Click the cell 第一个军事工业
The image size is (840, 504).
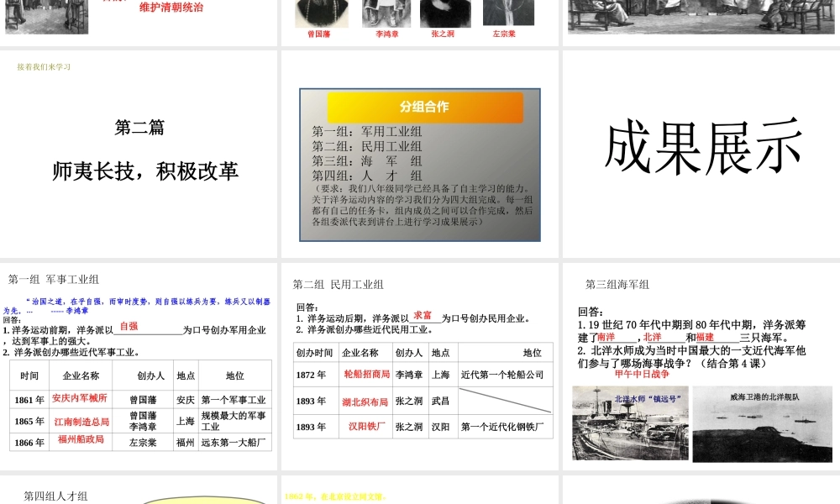[x=234, y=400]
